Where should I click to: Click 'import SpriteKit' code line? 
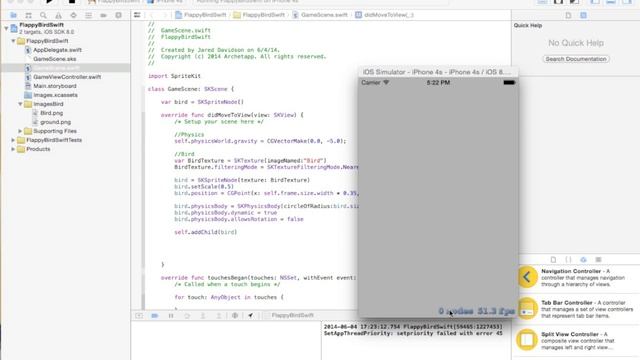[x=174, y=76]
